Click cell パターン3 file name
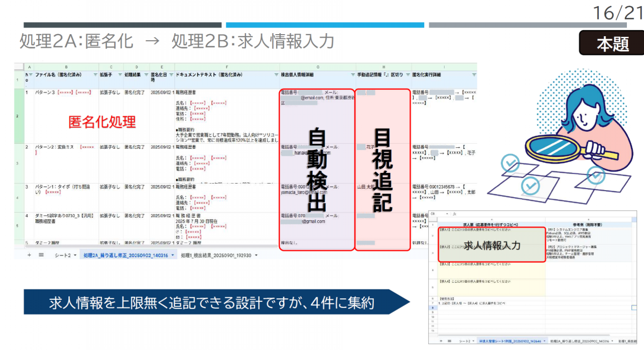The width and height of the screenshot is (644, 350). pyautogui.click(x=66, y=116)
